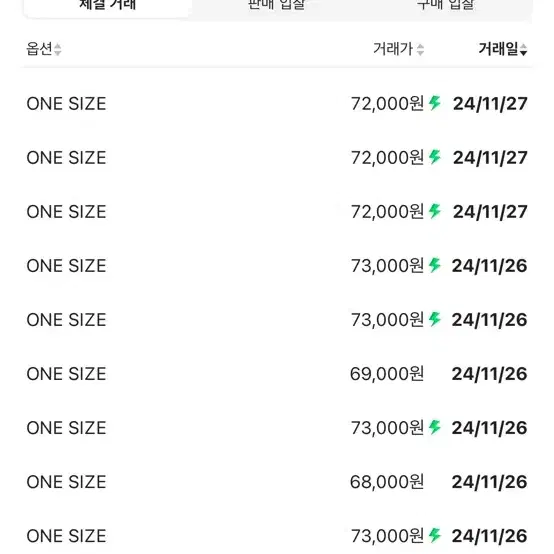The image size is (554, 554).
Task: Click lightning icon on second 73,000원 row
Action: pos(435,319)
